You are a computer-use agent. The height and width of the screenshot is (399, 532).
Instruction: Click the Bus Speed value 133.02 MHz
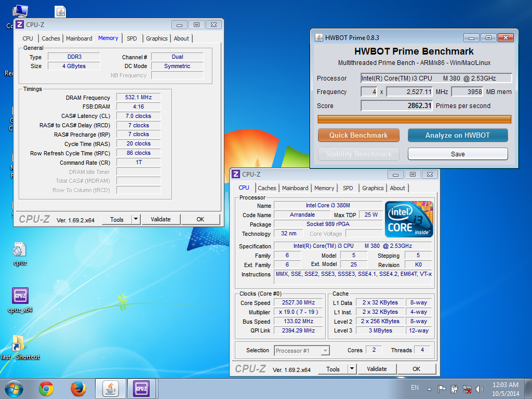pyautogui.click(x=299, y=321)
